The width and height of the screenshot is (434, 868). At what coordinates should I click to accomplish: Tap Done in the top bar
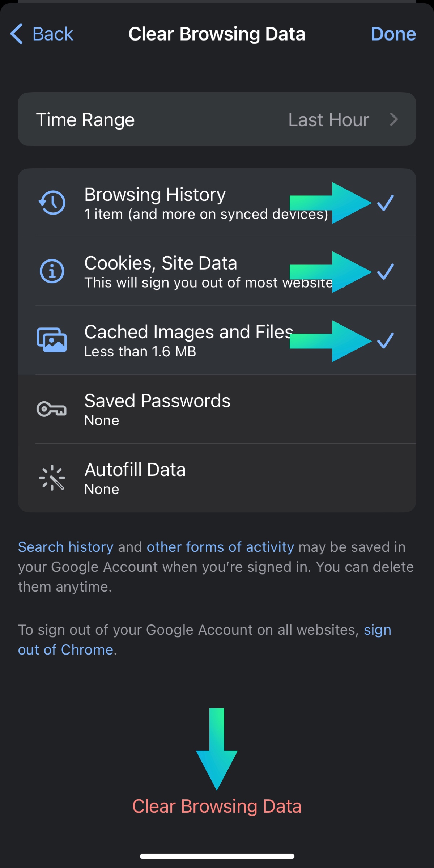pyautogui.click(x=393, y=34)
